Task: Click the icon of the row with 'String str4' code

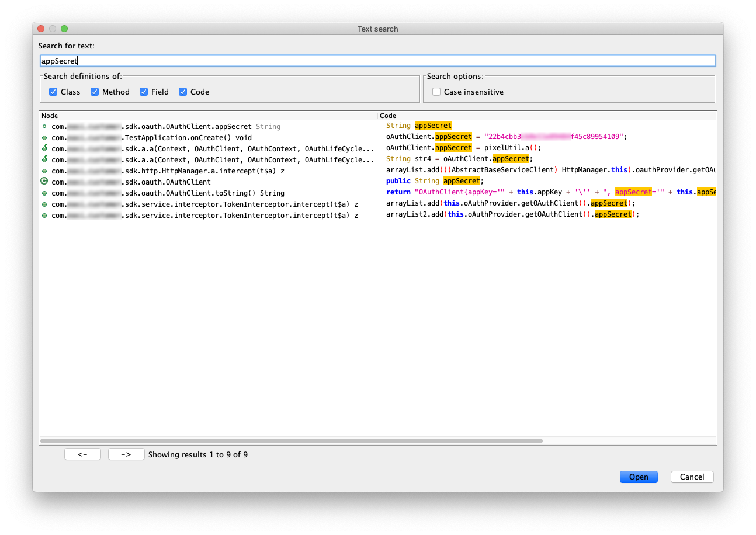Action: pos(44,159)
